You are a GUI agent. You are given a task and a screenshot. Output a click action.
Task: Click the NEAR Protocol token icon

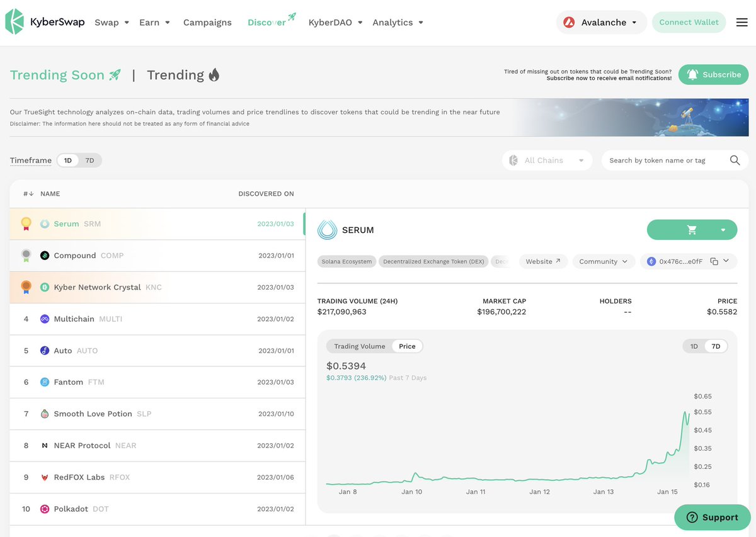tap(45, 445)
